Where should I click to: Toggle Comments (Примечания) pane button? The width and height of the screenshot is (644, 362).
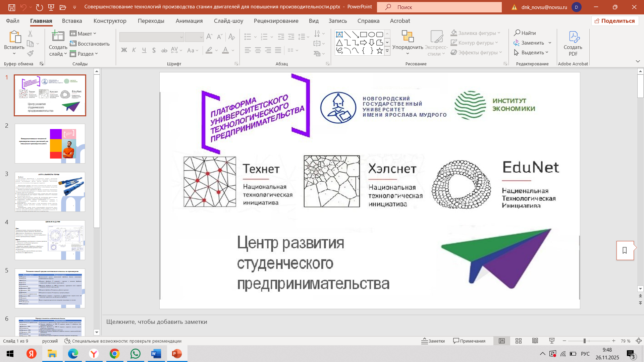coord(469,341)
